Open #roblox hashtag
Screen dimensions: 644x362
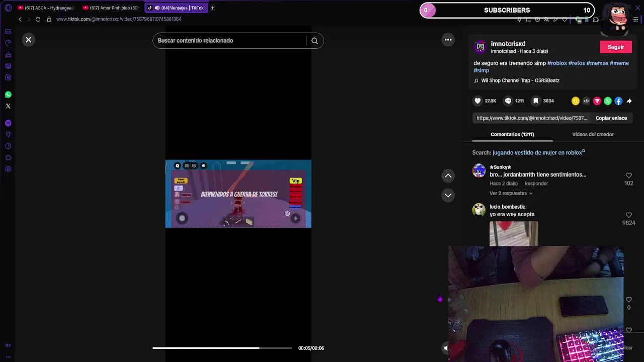557,63
